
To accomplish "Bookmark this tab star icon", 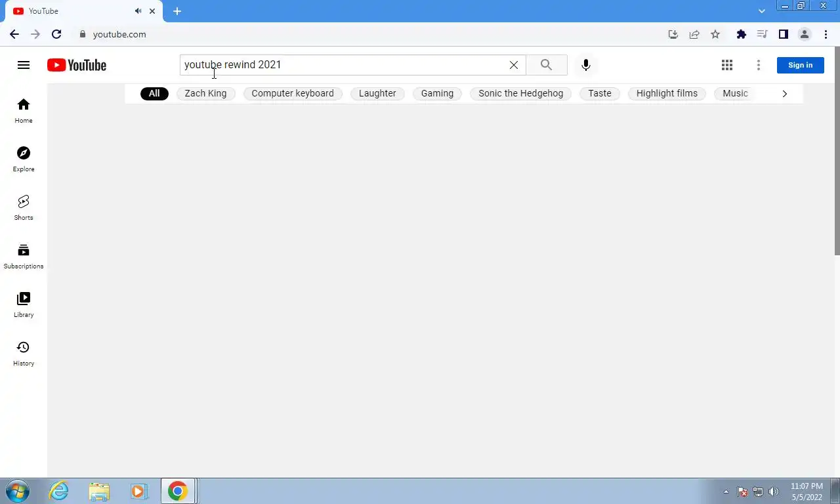I will pos(715,34).
